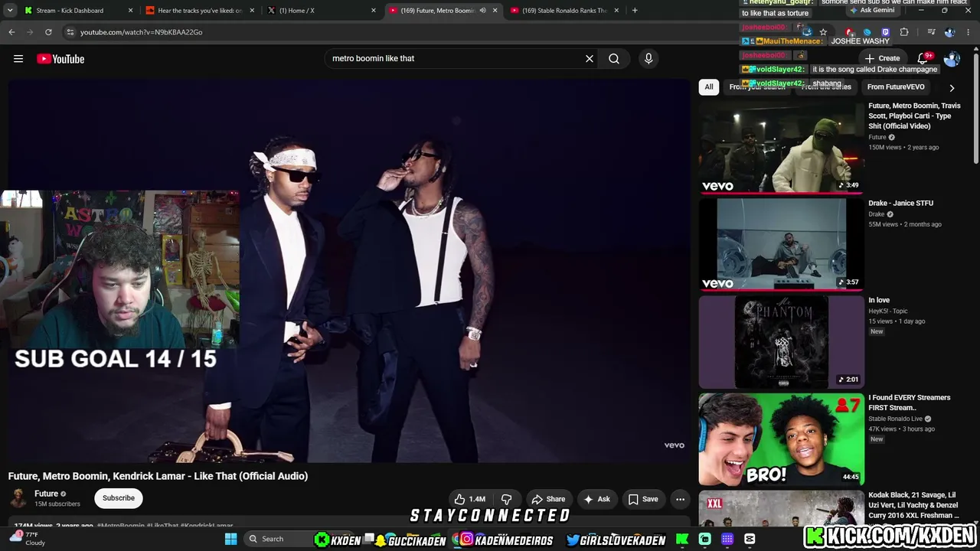Select the From FutureVEVO chip
The width and height of the screenshot is (980, 551).
pyautogui.click(x=896, y=87)
